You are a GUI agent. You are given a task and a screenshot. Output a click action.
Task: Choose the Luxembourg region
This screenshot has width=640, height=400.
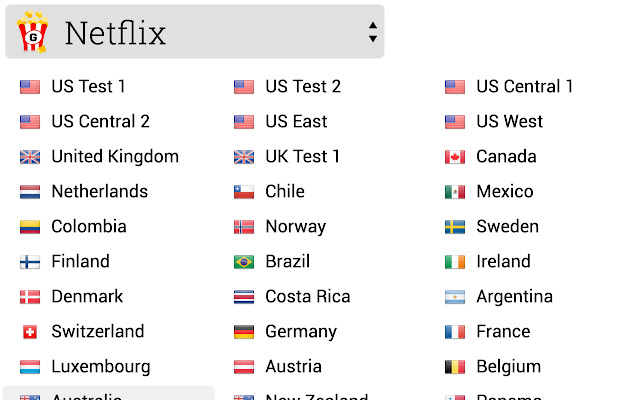[x=100, y=367]
